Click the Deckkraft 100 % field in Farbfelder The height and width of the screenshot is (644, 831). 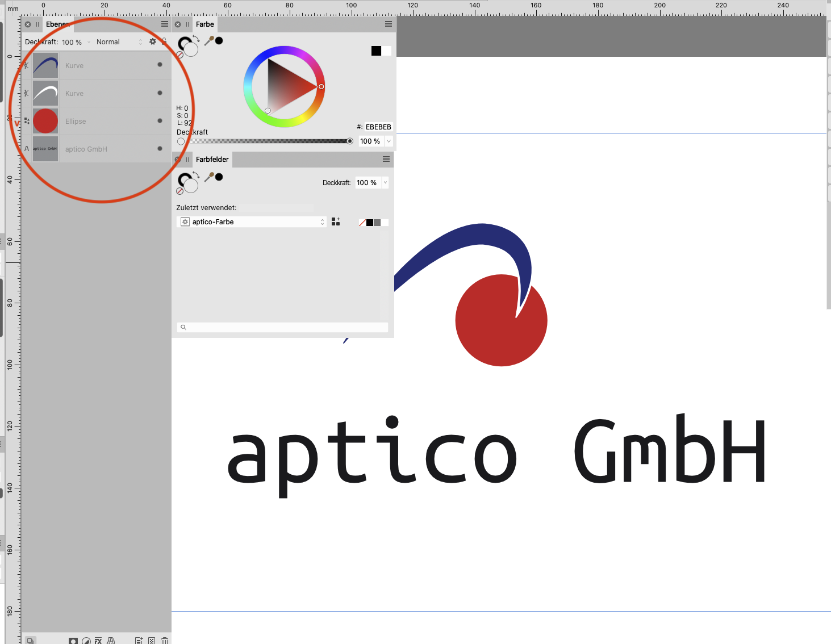point(369,182)
